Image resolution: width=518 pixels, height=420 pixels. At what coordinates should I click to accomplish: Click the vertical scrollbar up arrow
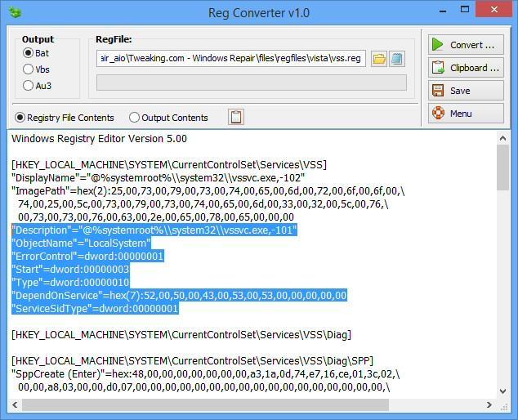pos(502,138)
